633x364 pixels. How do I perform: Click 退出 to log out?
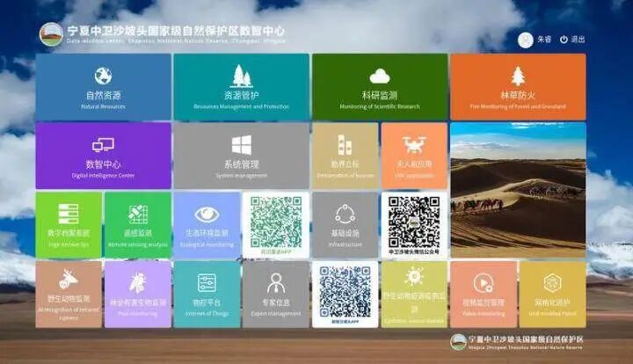(572, 40)
